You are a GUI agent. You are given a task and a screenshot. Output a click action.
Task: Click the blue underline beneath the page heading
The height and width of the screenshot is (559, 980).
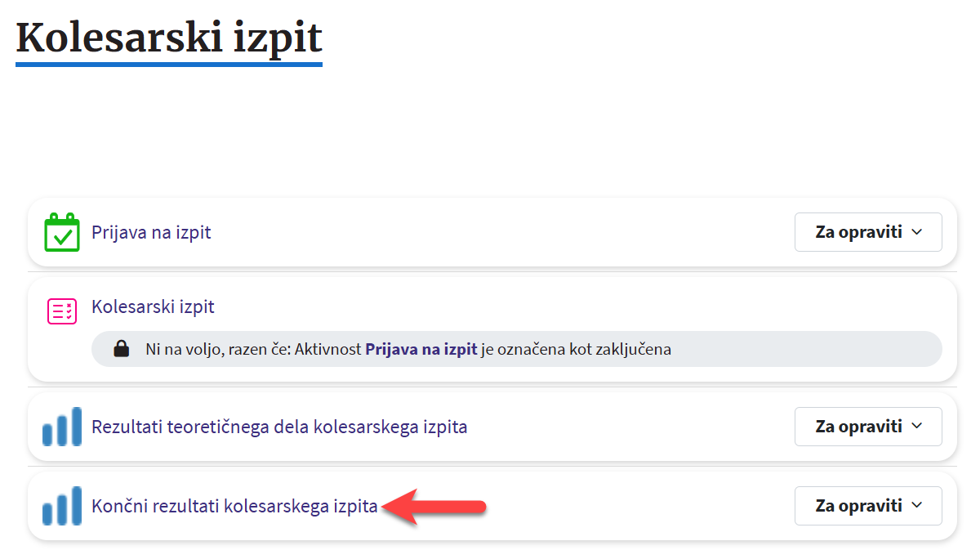(x=169, y=63)
